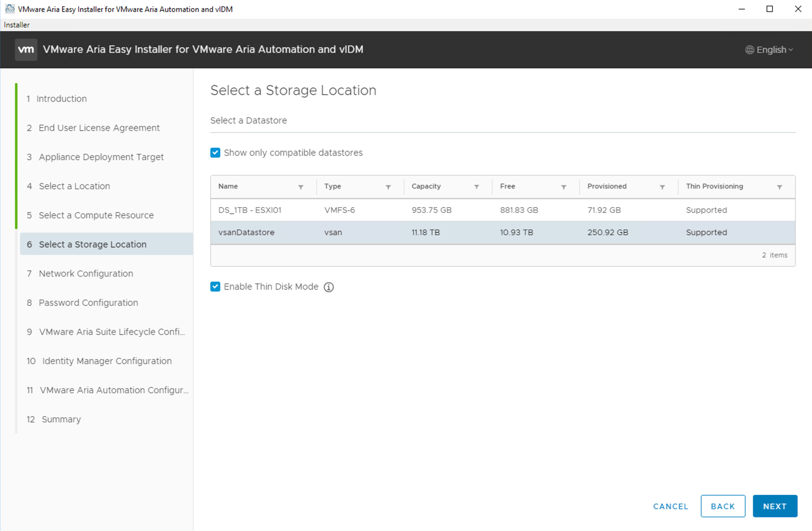812x531 pixels.
Task: Close the installer window
Action: (798, 9)
